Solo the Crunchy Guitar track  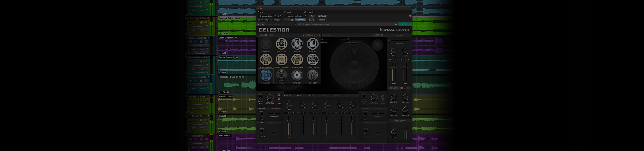[x=201, y=22]
